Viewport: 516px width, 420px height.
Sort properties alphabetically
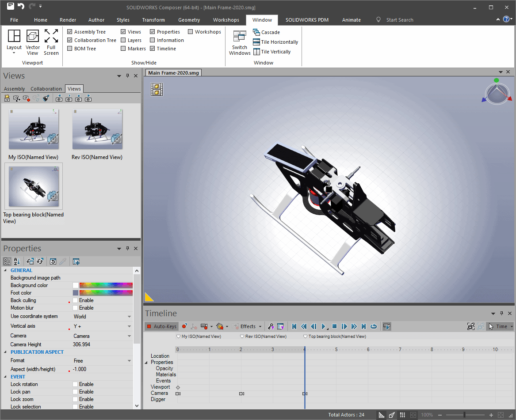(17, 261)
